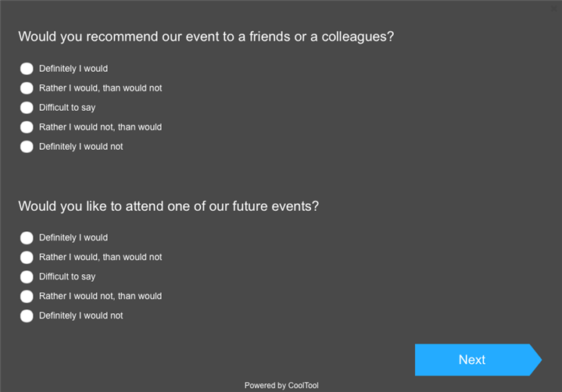Click the 'Definitely I would' label text under recommend question

click(x=73, y=69)
